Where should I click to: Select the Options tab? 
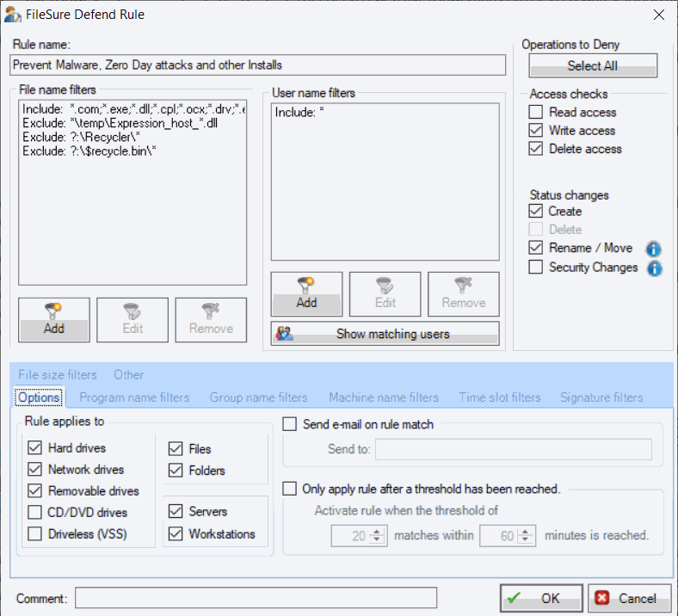(39, 397)
